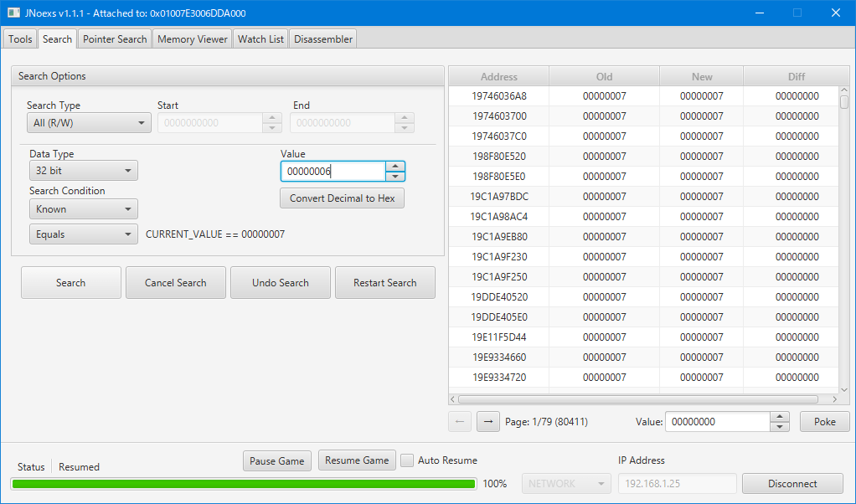Click the Cancel Search button
The height and width of the screenshot is (504, 856).
pyautogui.click(x=176, y=282)
